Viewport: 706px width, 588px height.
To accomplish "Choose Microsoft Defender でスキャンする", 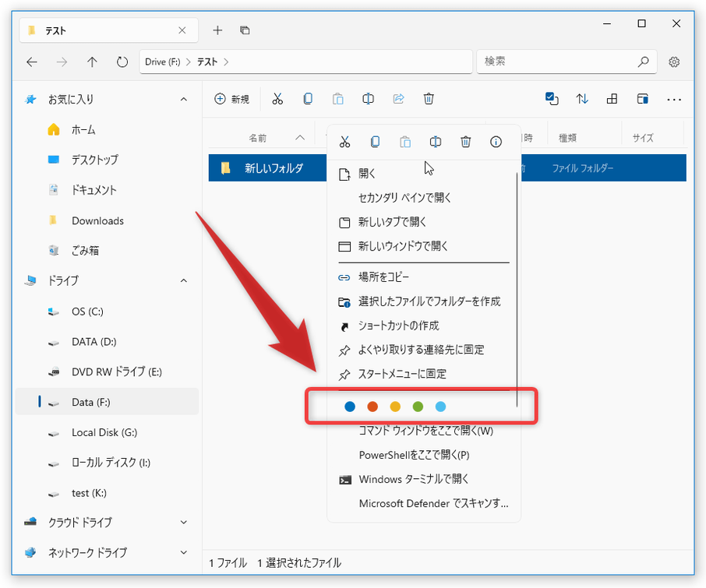I will (425, 503).
